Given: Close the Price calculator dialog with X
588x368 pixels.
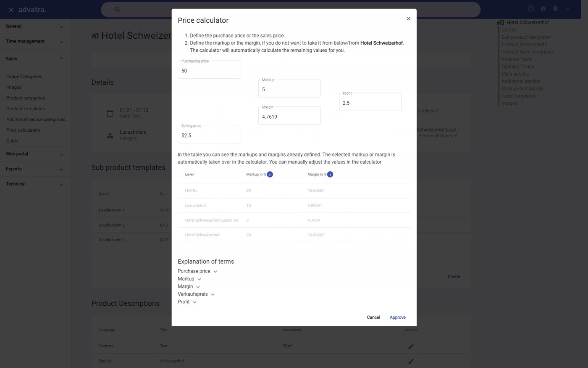Looking at the screenshot, I should [408, 19].
